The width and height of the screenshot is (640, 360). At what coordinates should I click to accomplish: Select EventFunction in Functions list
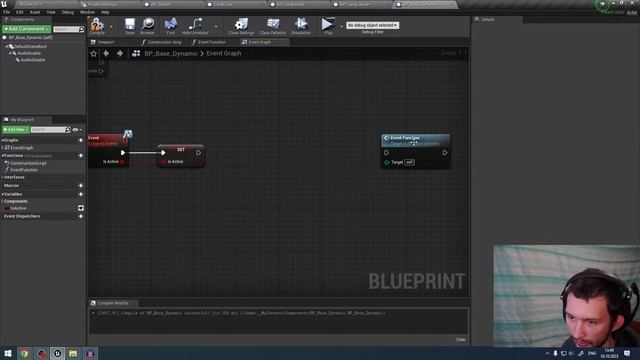pyautogui.click(x=24, y=170)
